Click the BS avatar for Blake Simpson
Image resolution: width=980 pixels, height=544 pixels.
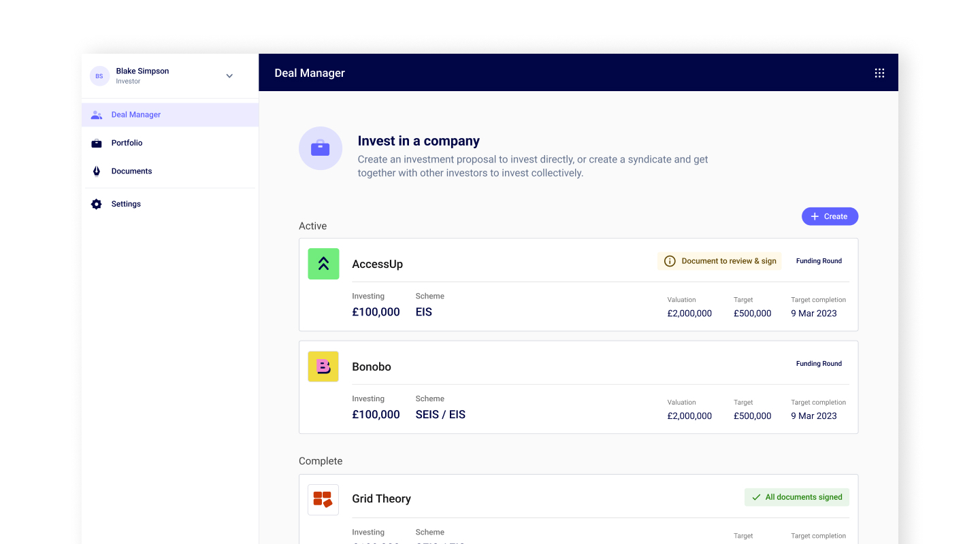[99, 75]
